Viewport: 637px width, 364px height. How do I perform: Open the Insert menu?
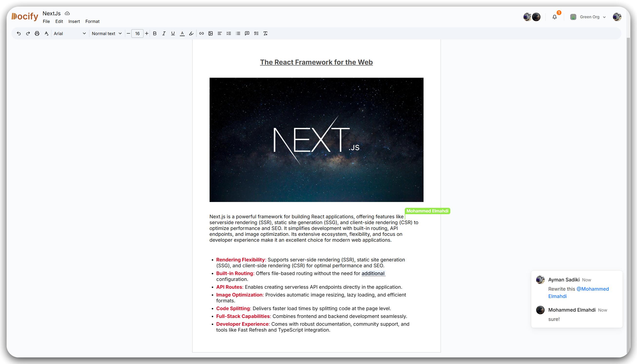[x=74, y=21]
